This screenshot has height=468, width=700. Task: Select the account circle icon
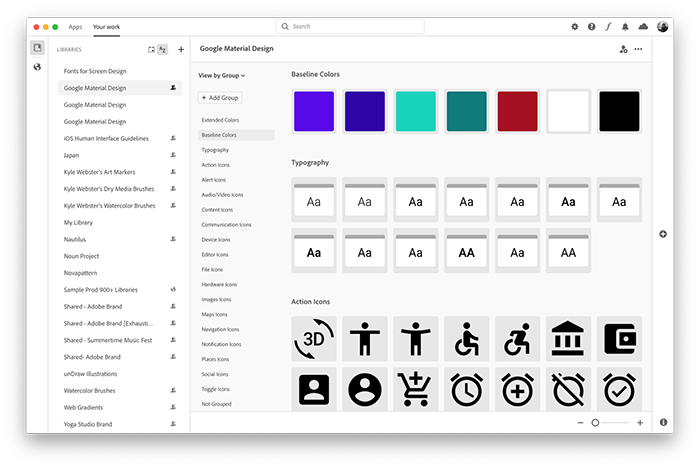[x=365, y=389]
